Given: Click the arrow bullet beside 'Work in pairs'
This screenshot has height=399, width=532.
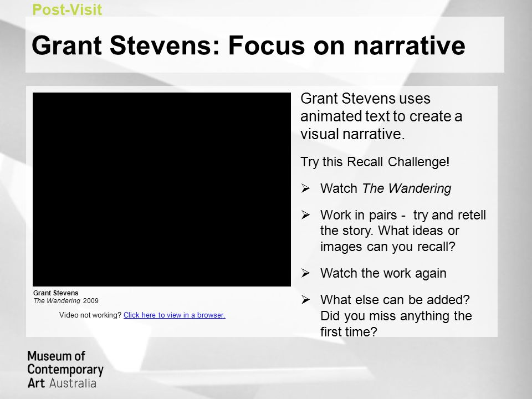Looking at the screenshot, I should pos(305,215).
